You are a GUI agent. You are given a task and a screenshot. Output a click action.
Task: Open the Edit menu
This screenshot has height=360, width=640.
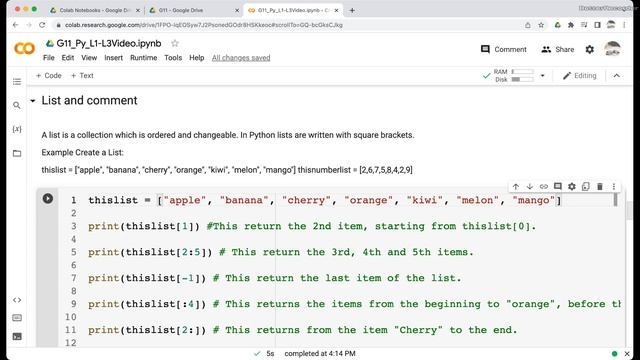pos(68,58)
